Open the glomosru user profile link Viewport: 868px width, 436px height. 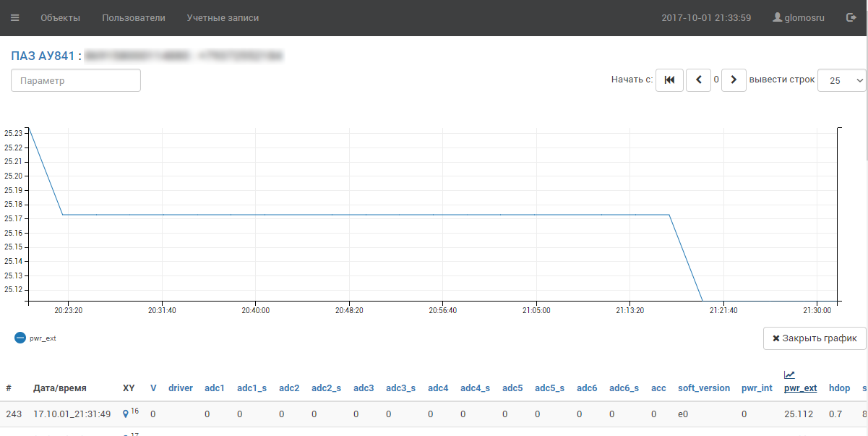[x=799, y=17]
